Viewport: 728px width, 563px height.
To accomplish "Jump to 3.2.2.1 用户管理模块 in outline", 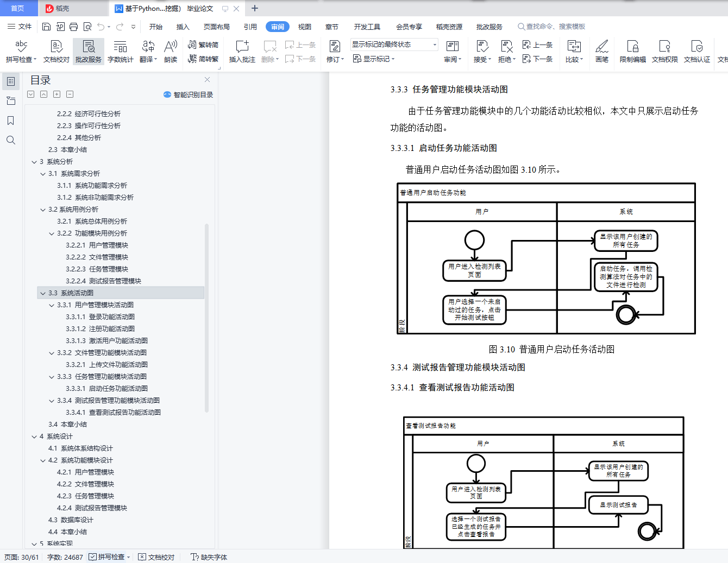I will [97, 245].
